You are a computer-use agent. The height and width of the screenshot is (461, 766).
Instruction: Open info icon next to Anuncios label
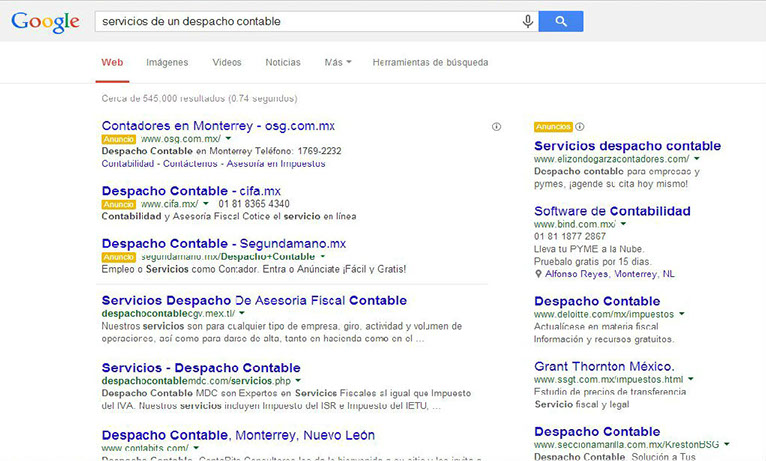(x=579, y=127)
